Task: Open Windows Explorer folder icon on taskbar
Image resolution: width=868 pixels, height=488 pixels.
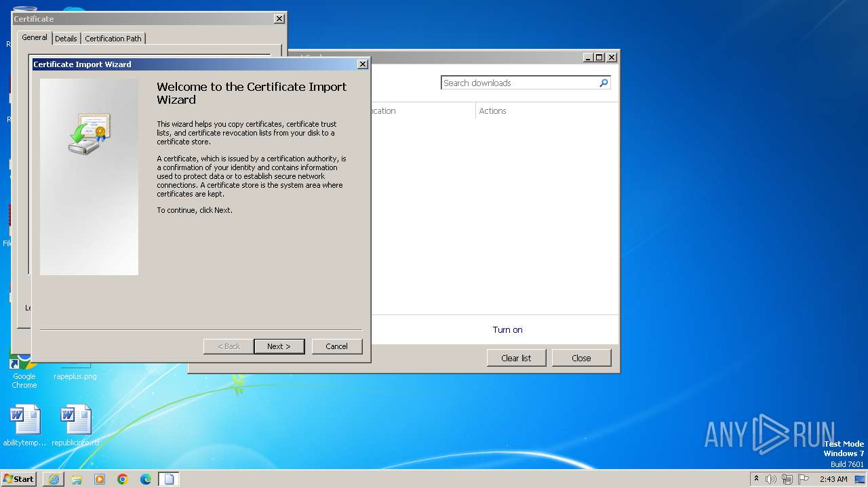Action: (x=77, y=479)
